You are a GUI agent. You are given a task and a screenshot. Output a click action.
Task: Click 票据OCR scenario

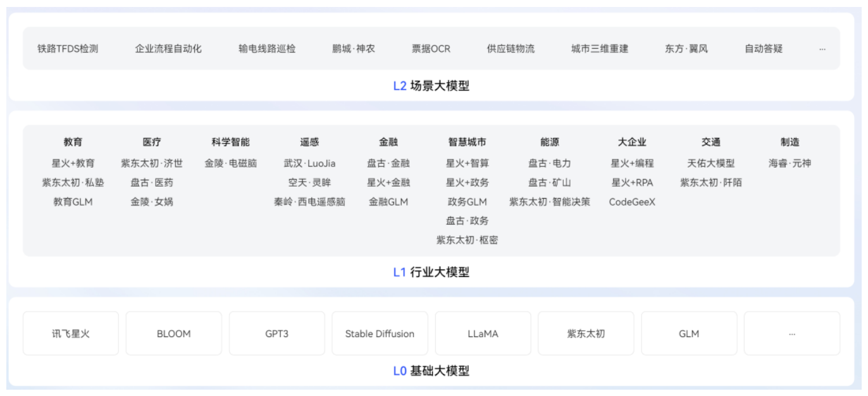coord(431,49)
